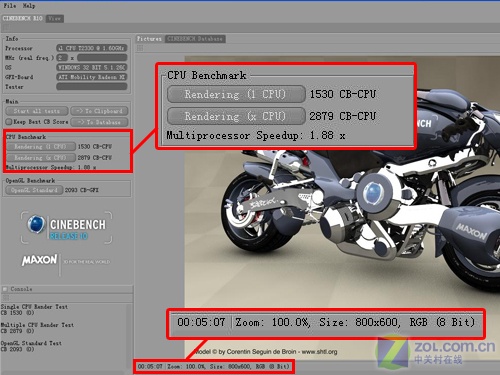Click the grip icon below Console header

point(5,297)
